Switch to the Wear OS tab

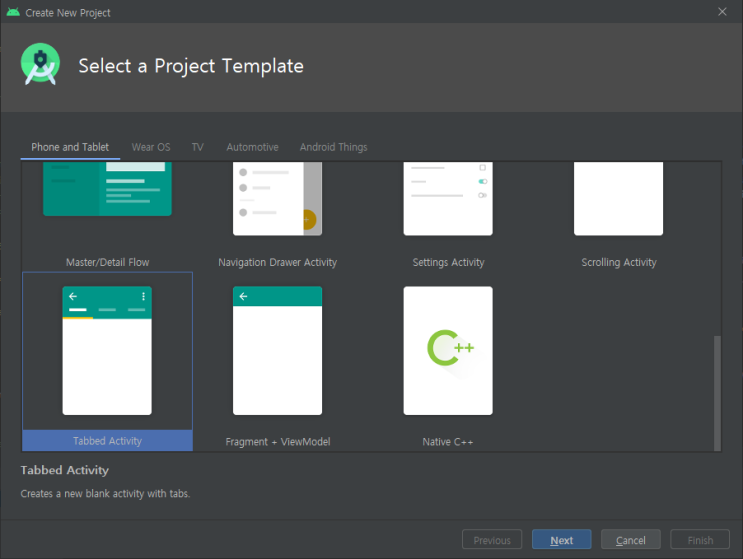(x=151, y=147)
